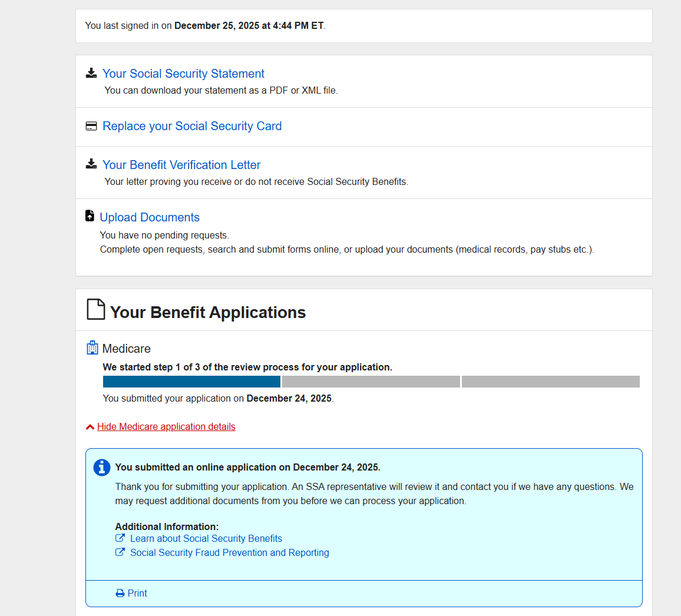Hide Medicare application details
The image size is (681, 616).
pyautogui.click(x=166, y=426)
